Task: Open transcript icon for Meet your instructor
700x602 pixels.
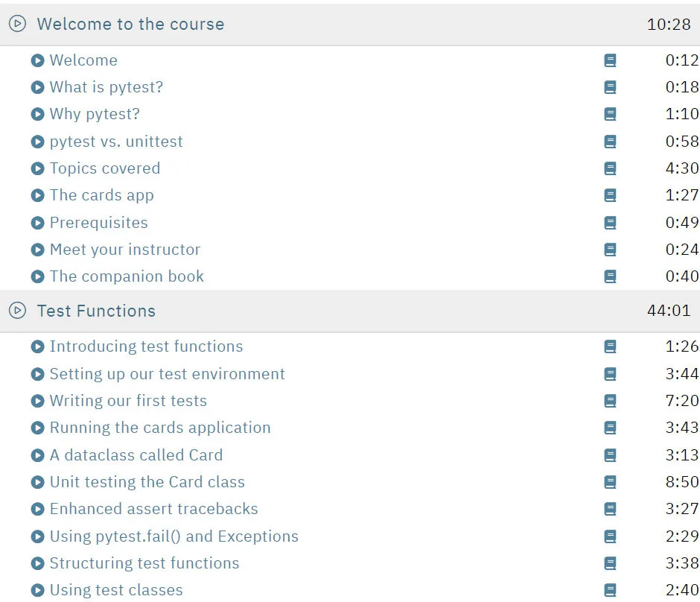Action: [x=610, y=250]
